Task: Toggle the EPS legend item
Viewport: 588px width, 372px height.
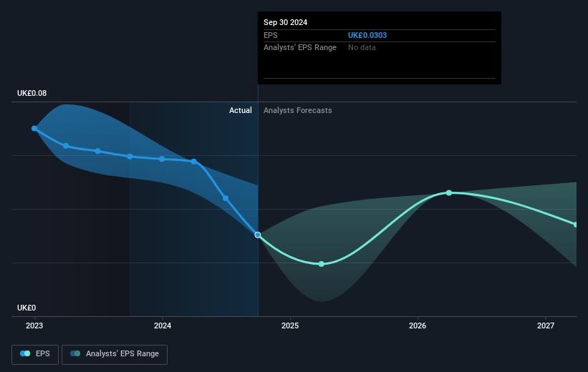Action: pyautogui.click(x=35, y=354)
